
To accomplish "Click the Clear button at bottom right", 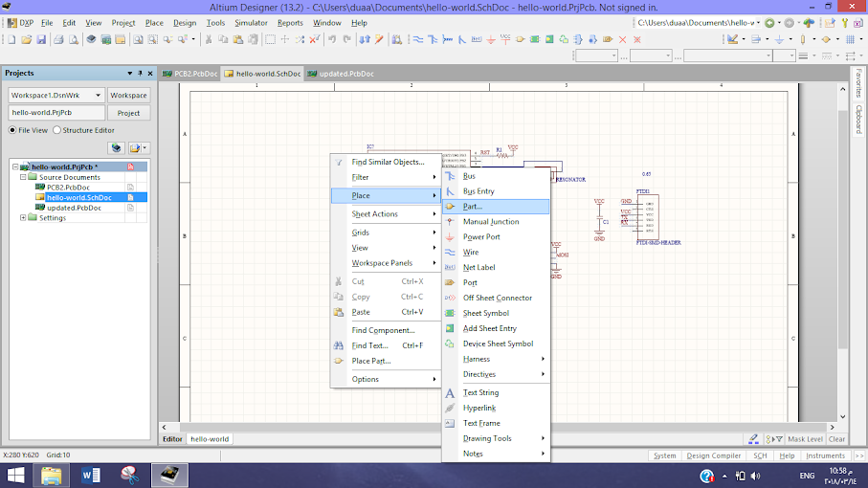I will [836, 439].
